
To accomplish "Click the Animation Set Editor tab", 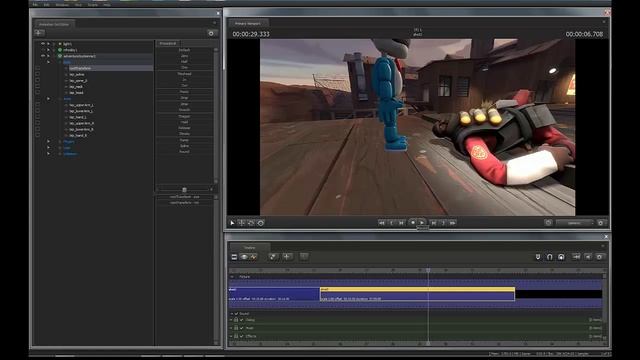I will coord(54,24).
